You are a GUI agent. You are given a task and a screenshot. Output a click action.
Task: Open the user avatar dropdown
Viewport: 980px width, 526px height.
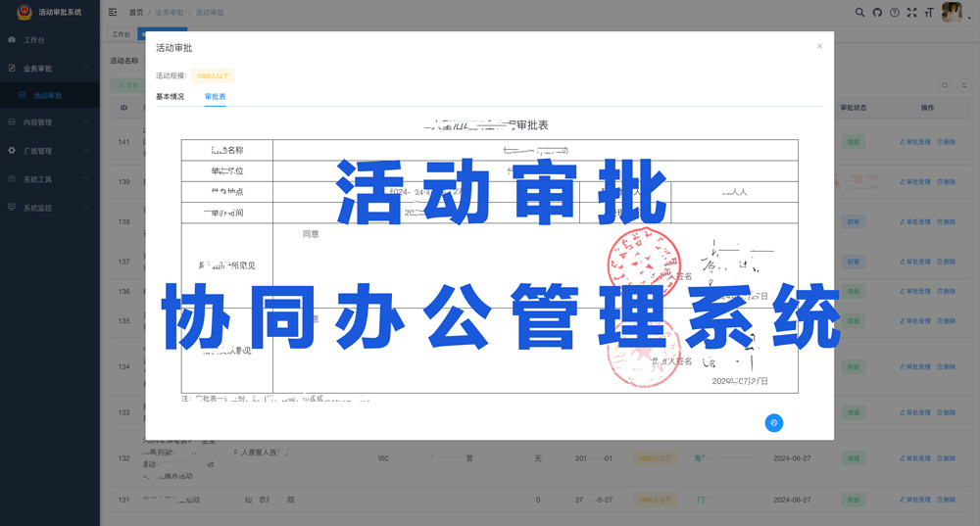click(x=955, y=12)
